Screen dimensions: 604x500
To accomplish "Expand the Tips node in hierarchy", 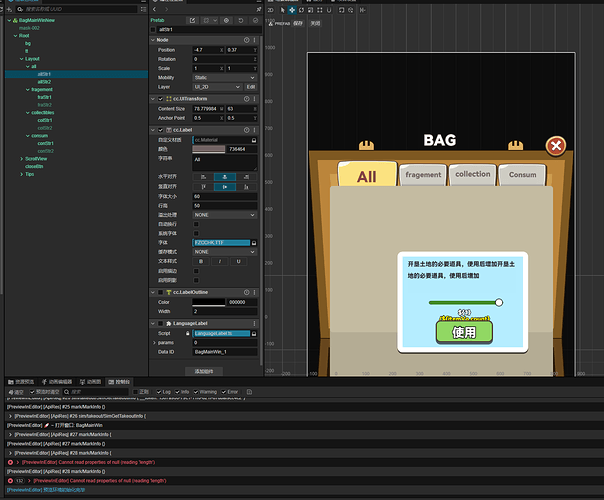I will coord(22,174).
